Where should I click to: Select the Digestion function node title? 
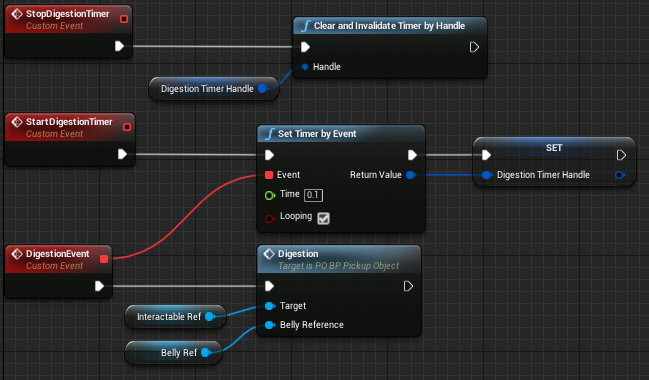298,254
